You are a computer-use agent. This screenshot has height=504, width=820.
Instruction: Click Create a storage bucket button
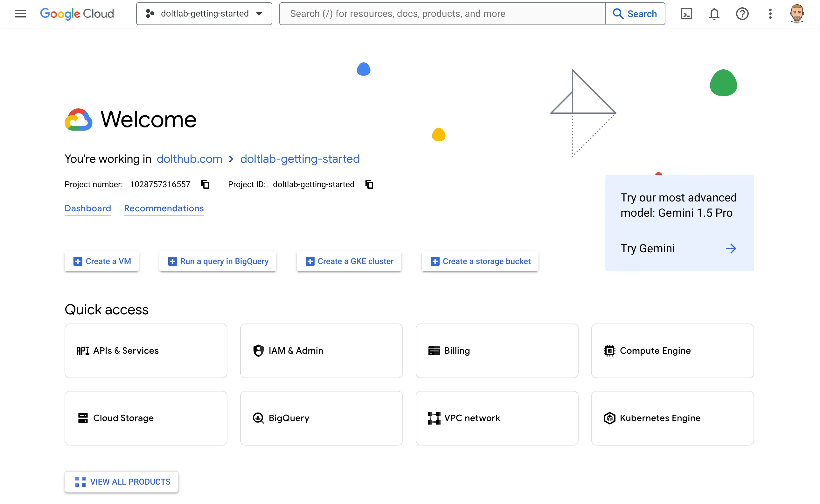click(x=480, y=261)
